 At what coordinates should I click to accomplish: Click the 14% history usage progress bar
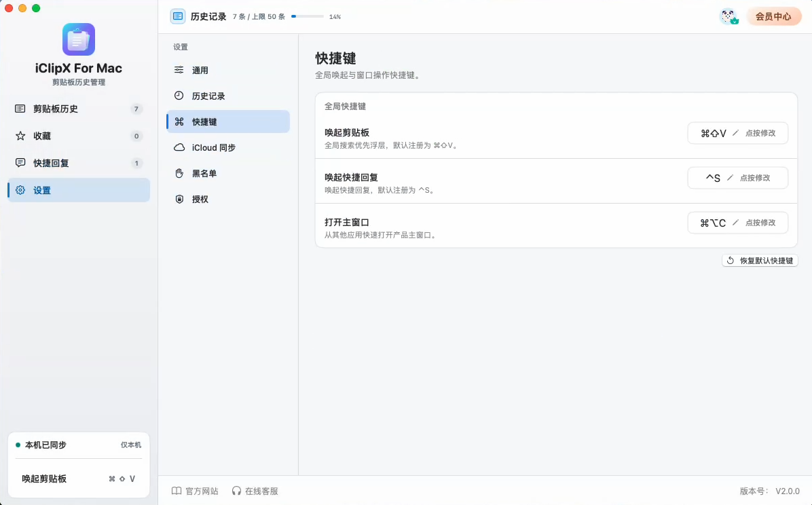click(308, 16)
